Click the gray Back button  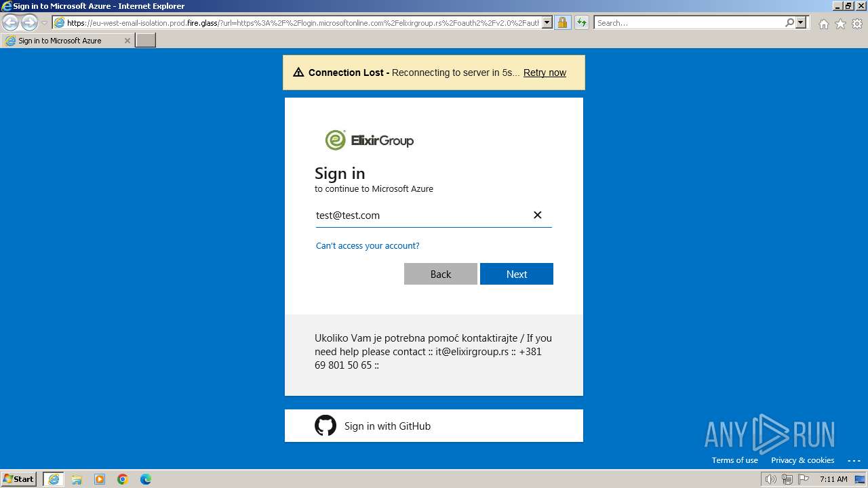(x=441, y=274)
